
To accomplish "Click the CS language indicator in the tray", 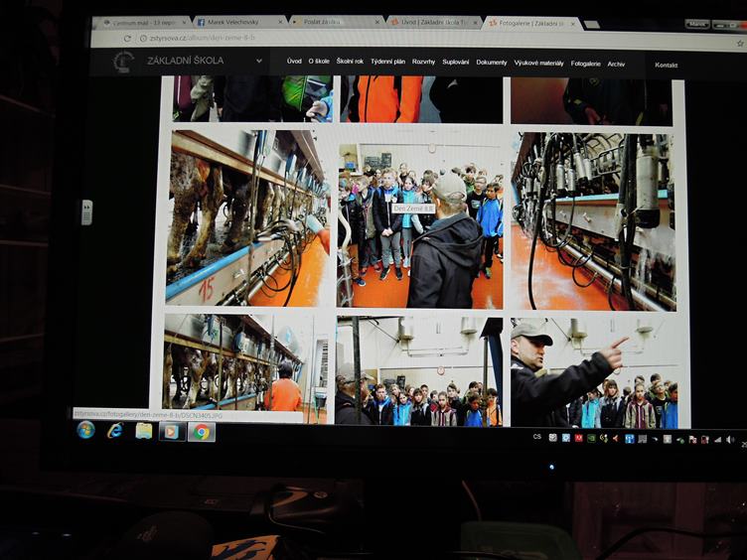I will [537, 436].
